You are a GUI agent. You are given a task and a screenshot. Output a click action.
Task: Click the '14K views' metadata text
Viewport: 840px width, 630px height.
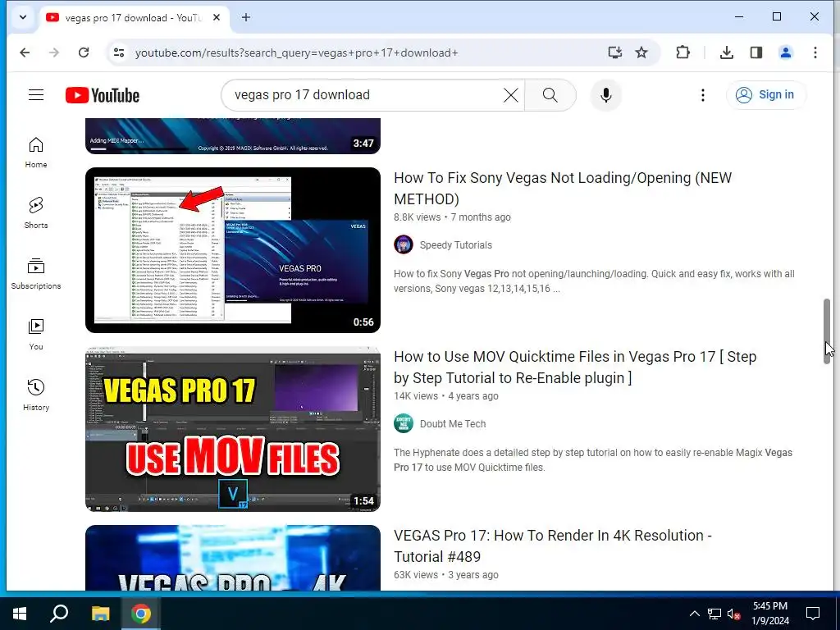point(416,396)
